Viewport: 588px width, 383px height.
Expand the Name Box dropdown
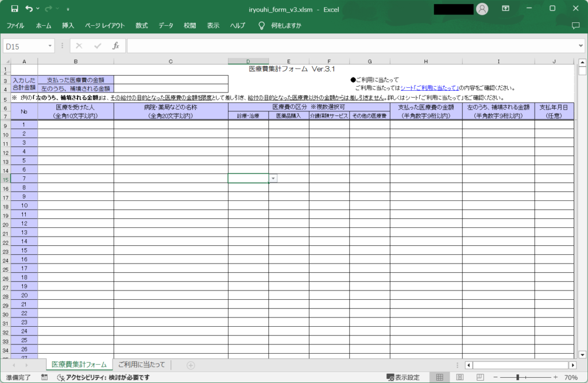51,45
